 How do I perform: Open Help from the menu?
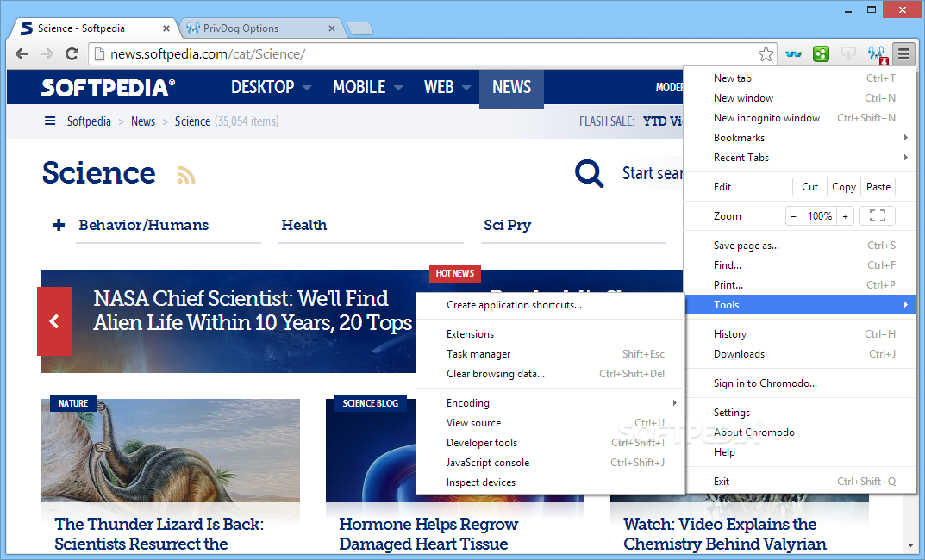tap(799, 452)
